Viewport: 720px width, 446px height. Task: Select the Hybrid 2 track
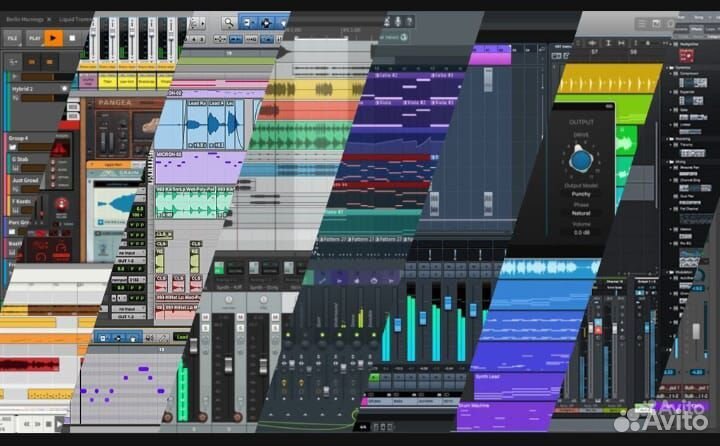point(22,89)
